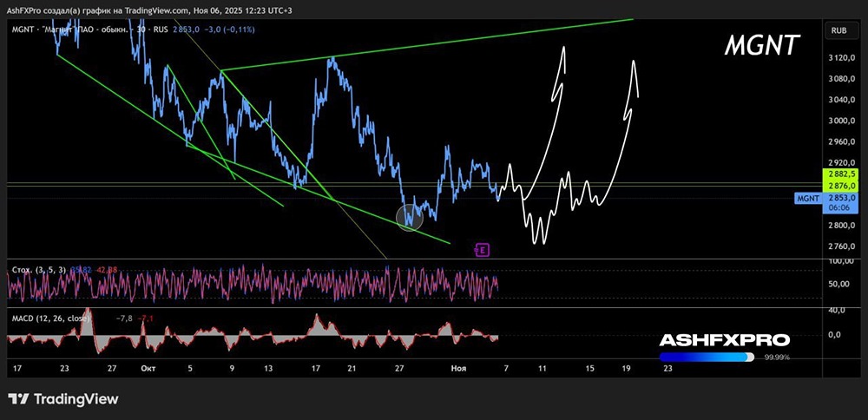Click the 2882,5 green price tag
868x420 pixels.
point(841,174)
